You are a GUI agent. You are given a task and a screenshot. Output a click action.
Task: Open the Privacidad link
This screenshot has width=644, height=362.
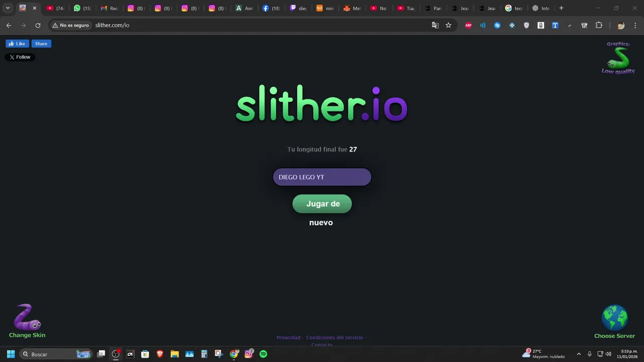point(288,337)
